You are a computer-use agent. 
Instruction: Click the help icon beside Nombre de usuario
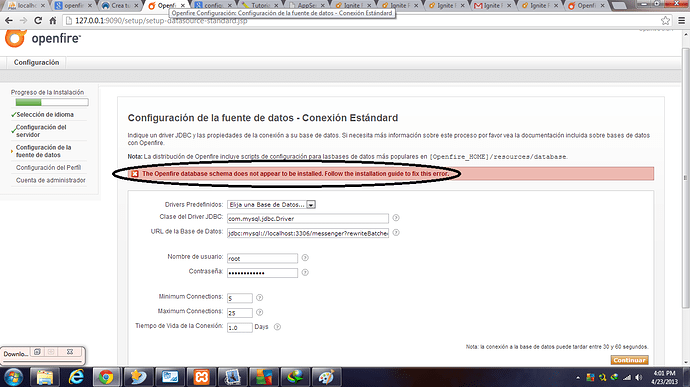[305, 258]
